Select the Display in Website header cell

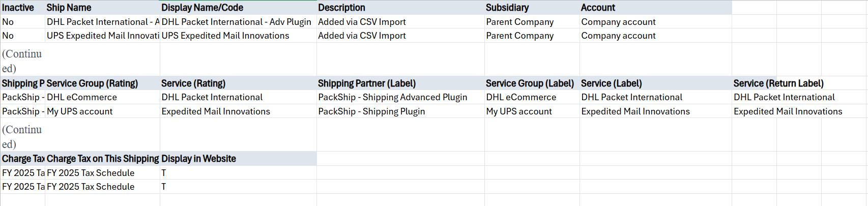pos(238,159)
